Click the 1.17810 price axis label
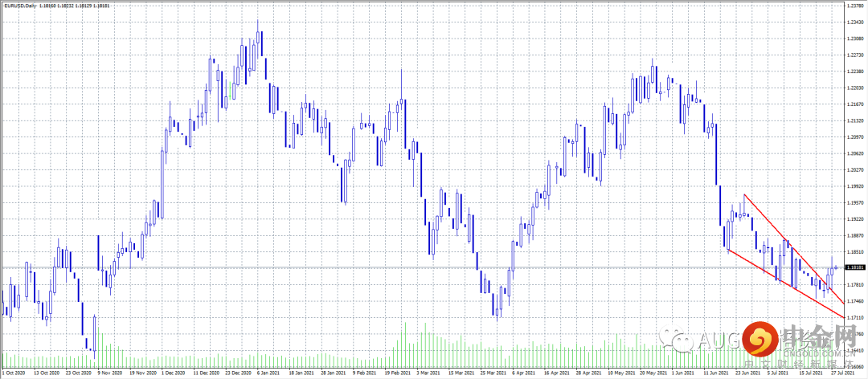 (854, 285)
